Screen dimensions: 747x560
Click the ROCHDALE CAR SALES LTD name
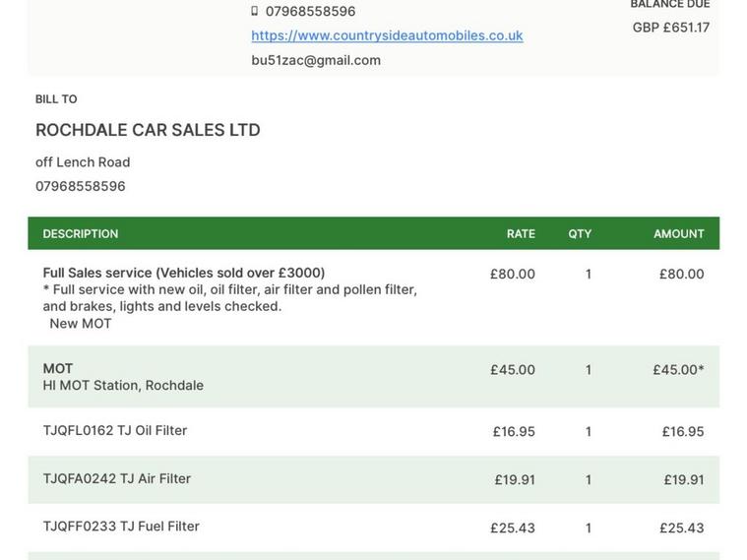click(148, 130)
